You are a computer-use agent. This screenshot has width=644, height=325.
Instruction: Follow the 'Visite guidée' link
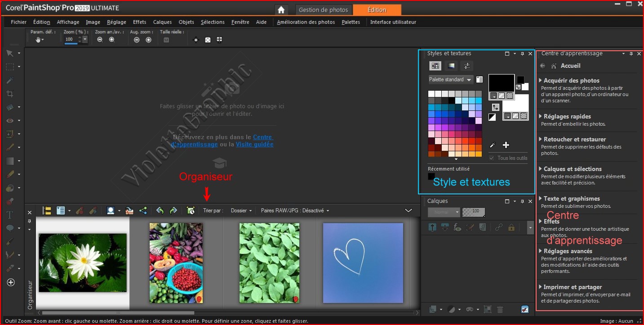[x=254, y=145]
